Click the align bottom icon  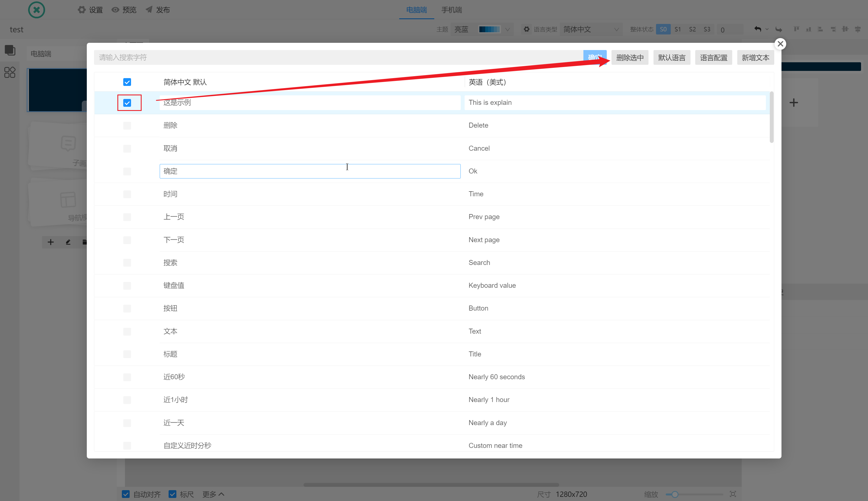pos(808,29)
